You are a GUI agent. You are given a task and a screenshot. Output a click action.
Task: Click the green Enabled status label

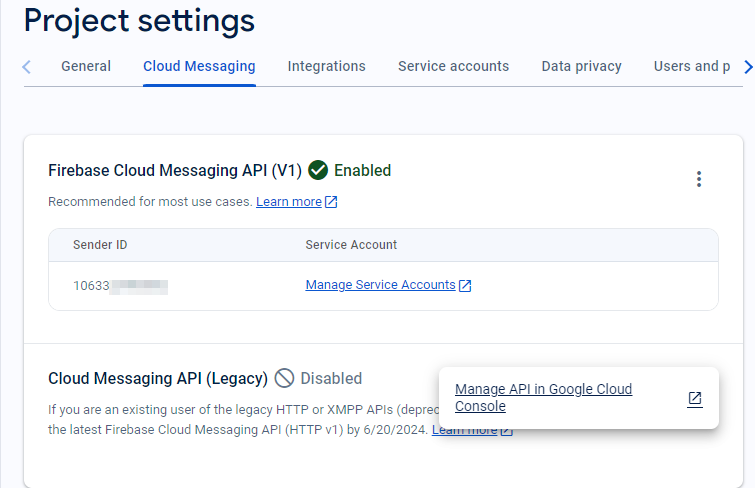coord(363,171)
